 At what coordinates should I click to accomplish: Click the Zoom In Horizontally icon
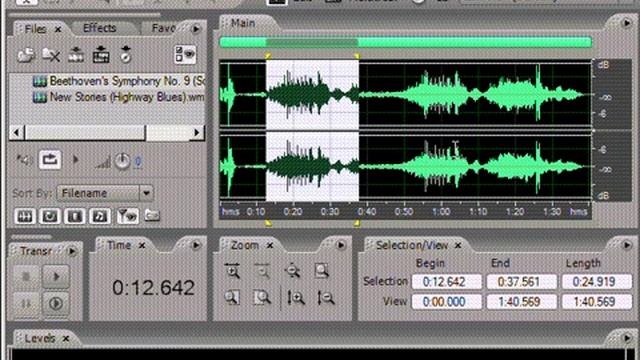point(232,271)
